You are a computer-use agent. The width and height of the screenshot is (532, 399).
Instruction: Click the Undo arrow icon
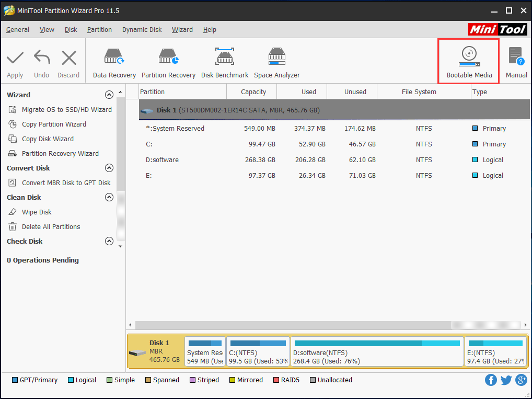42,58
